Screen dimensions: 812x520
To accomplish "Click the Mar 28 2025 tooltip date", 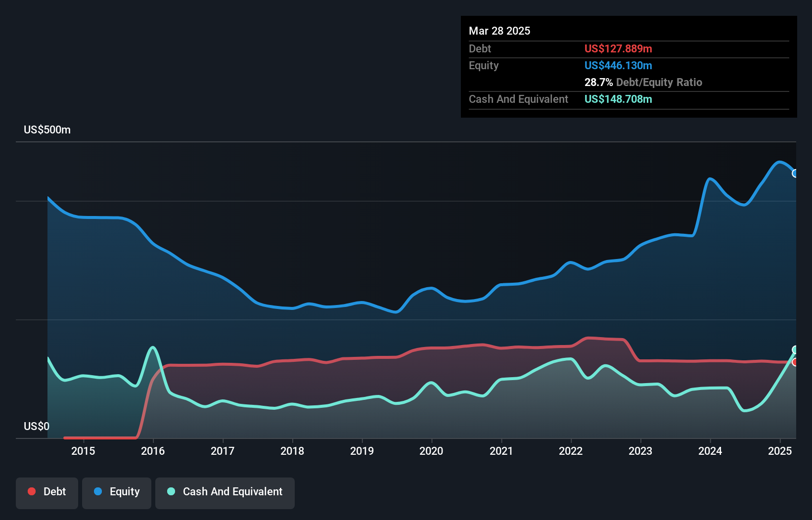I will [499, 31].
